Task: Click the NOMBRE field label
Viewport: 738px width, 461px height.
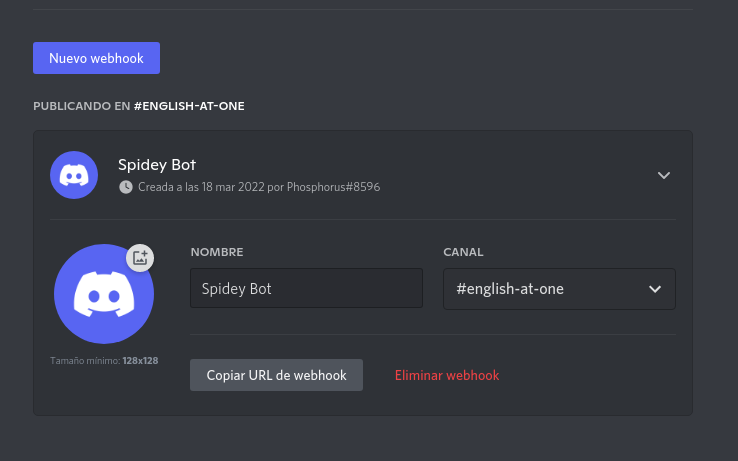Action: (217, 252)
